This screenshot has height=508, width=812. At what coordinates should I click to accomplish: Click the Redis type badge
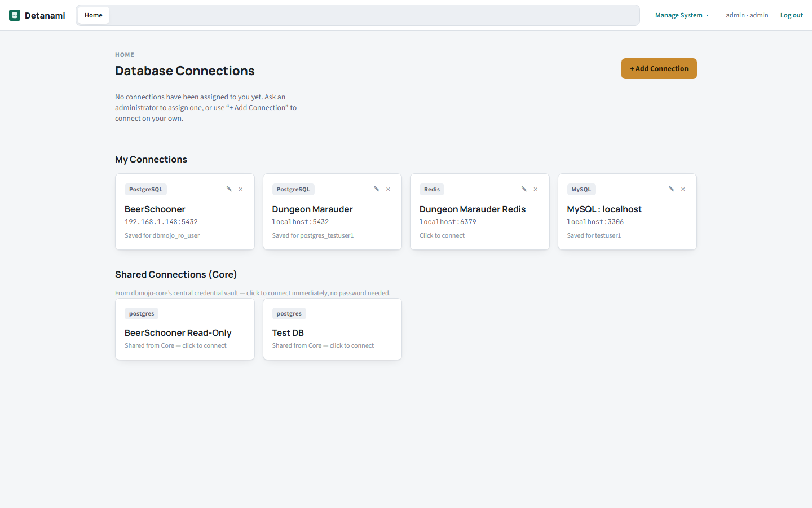point(432,190)
